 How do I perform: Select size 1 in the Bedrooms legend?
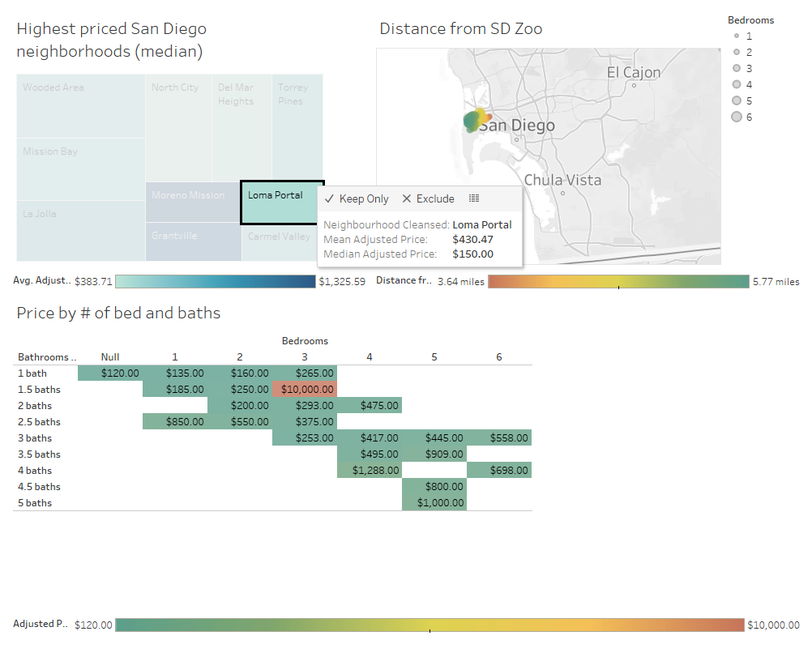tap(735, 36)
